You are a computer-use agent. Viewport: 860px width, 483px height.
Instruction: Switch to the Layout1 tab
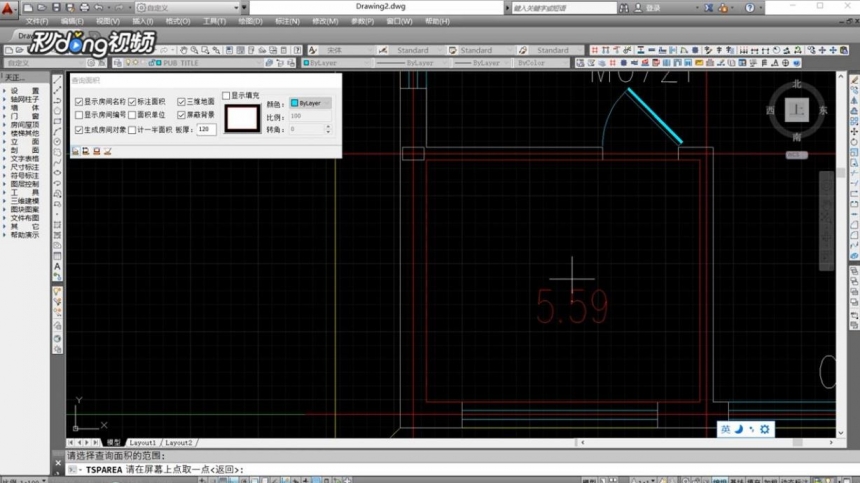pos(142,442)
